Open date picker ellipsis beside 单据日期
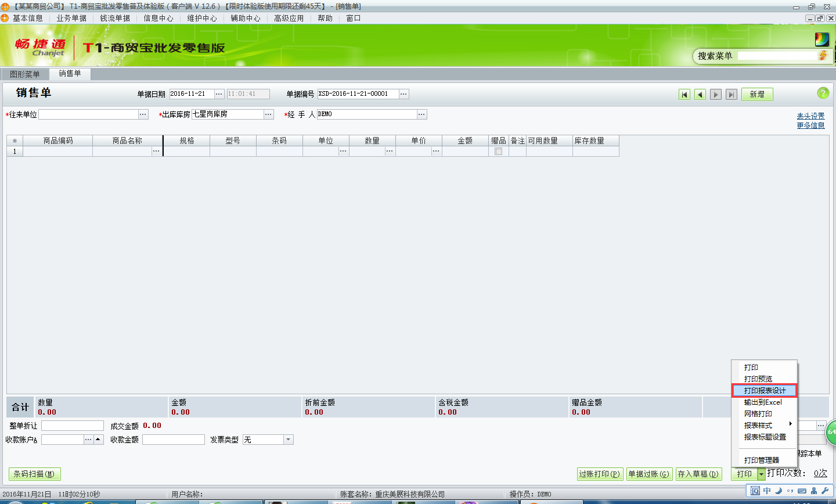This screenshot has height=504, width=836. [219, 93]
